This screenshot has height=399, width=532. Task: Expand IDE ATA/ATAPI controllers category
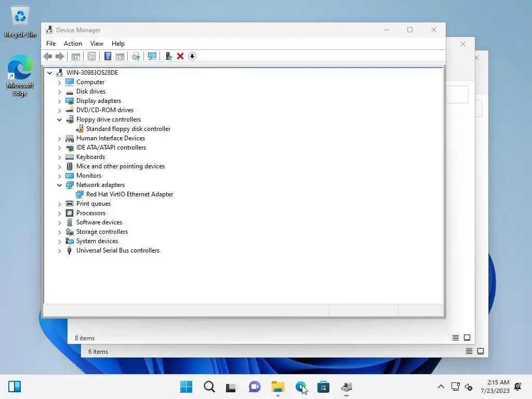tap(59, 148)
